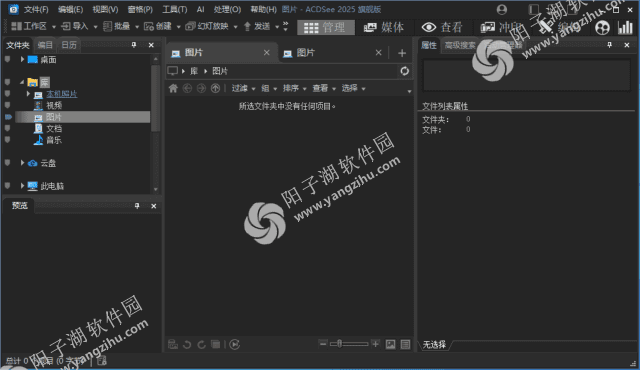
Task: Expand the 此电脑 tree node
Action: tap(22, 186)
